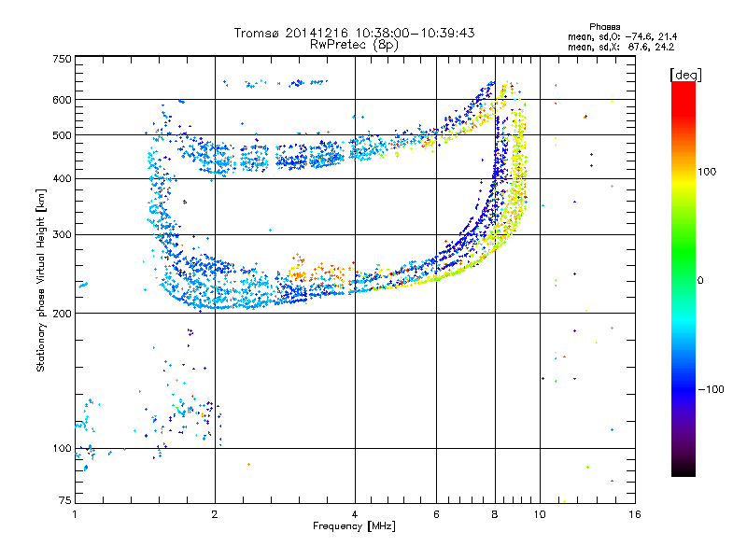Click the plot title 'Tromsø 20141216 10:38:00-10:39:43'
The height and width of the screenshot is (560, 747).
[354, 33]
